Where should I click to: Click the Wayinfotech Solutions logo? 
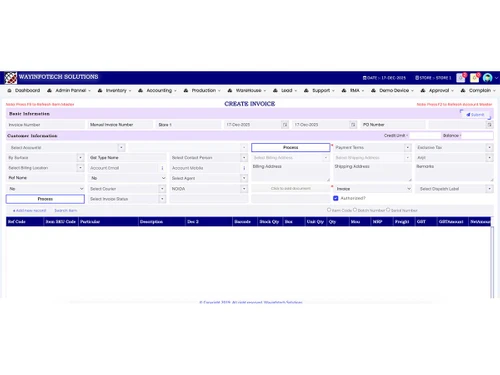[11, 78]
